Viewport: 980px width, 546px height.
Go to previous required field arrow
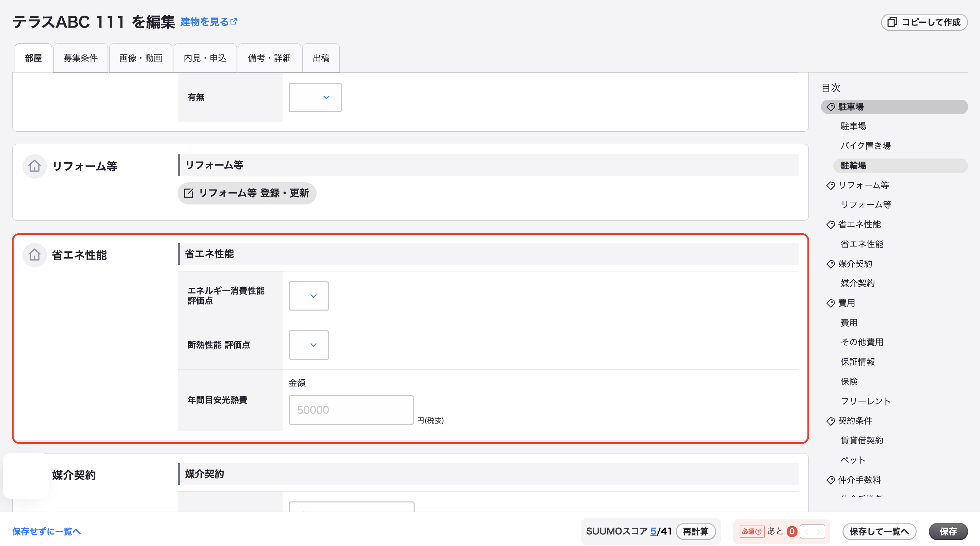pos(806,531)
